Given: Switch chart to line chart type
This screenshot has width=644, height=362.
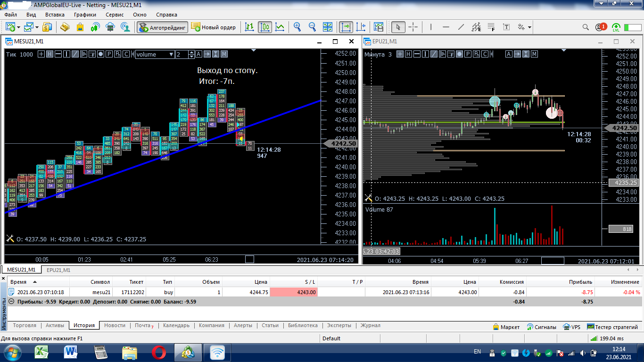Looking at the screenshot, I should [x=280, y=27].
